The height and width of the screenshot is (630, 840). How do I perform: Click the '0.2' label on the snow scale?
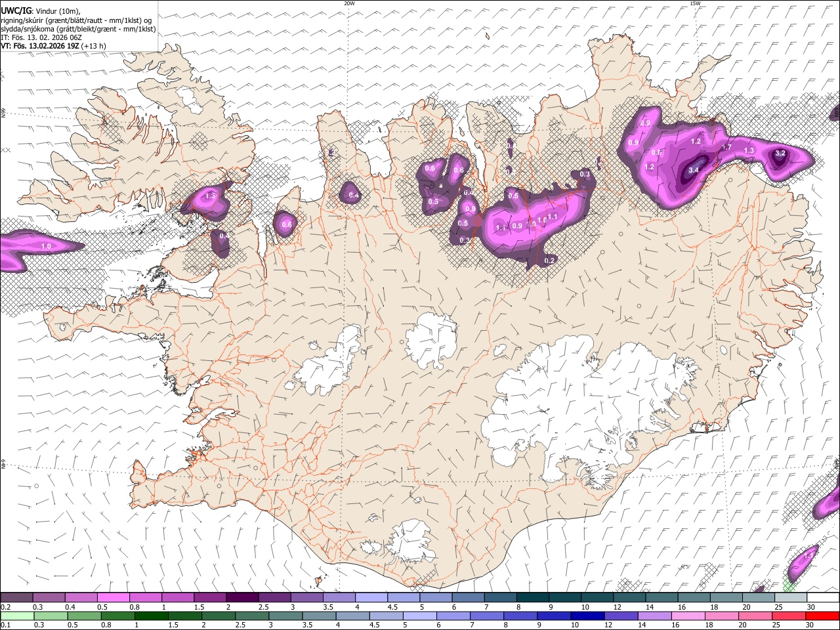pyautogui.click(x=5, y=607)
